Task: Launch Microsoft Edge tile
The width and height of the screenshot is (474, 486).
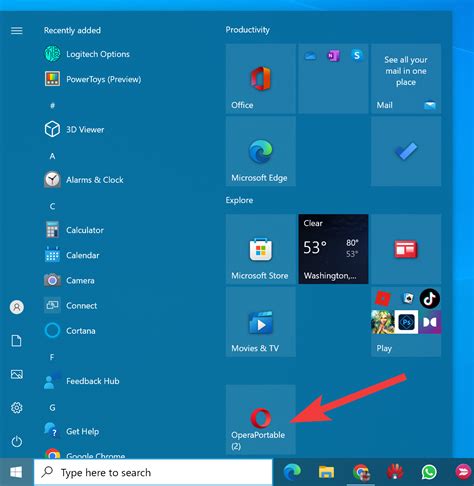Action: [x=260, y=151]
